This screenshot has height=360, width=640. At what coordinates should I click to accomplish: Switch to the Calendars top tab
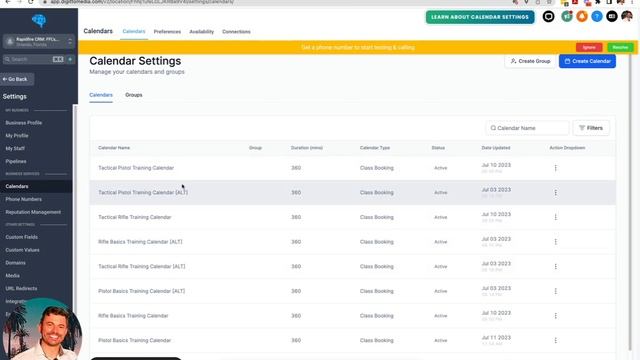point(134,31)
